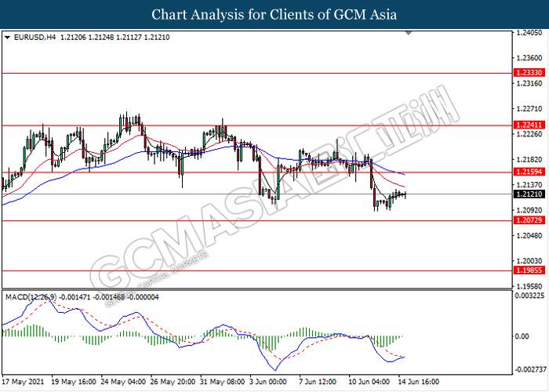Click the MACD scale value 0.003225
This screenshot has width=549, height=392.
pyautogui.click(x=529, y=296)
